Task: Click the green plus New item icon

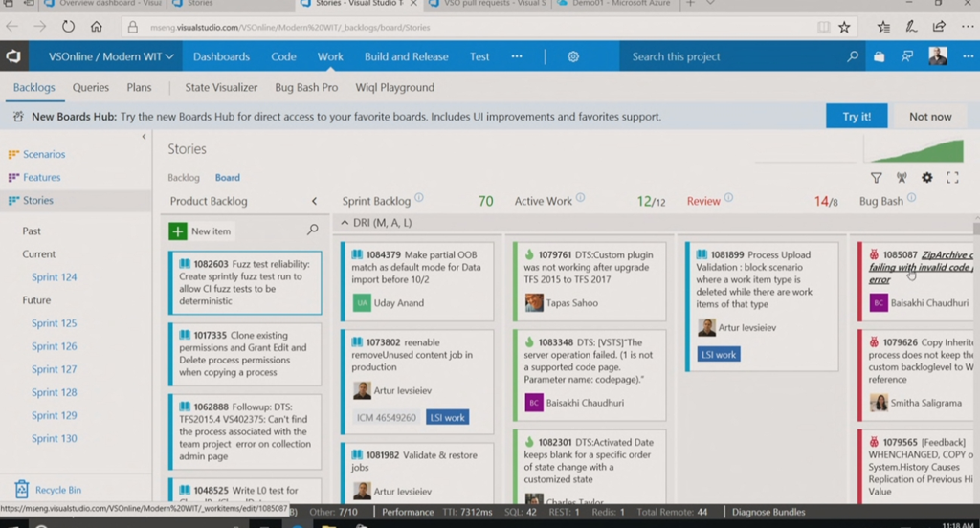Action: click(177, 231)
